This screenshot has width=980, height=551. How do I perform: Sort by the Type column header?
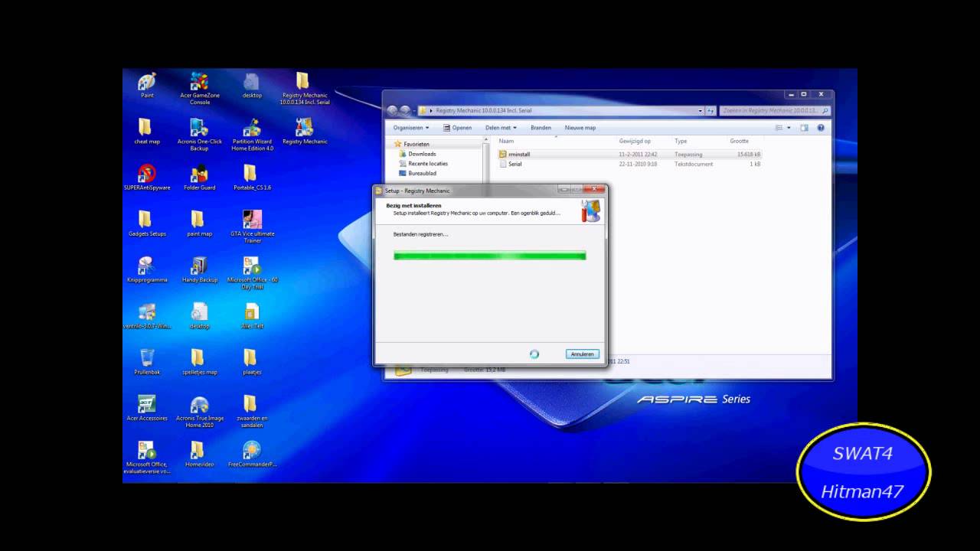(680, 141)
